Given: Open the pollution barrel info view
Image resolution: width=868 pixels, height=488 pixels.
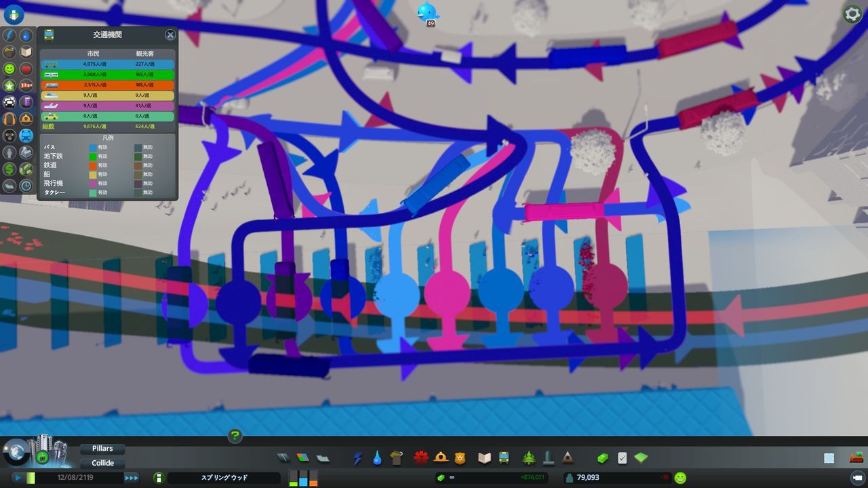Looking at the screenshot, I should pos(26,102).
